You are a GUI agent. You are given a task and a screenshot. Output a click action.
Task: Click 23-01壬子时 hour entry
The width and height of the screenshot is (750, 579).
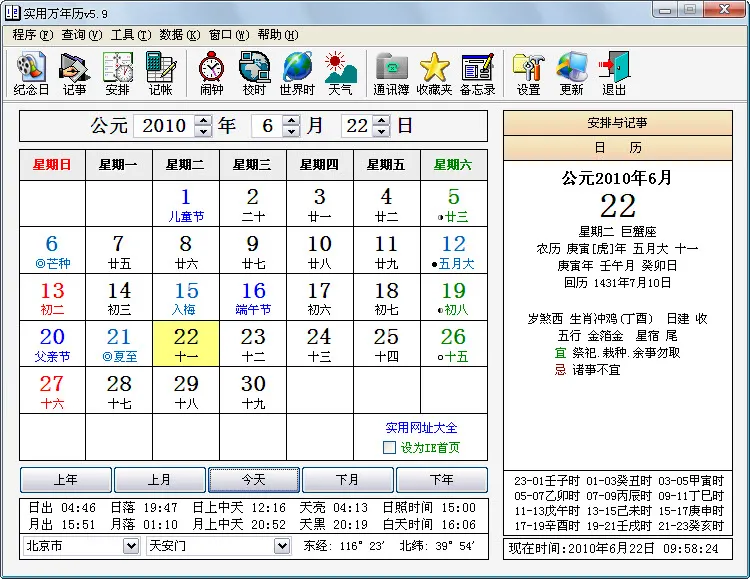(547, 480)
